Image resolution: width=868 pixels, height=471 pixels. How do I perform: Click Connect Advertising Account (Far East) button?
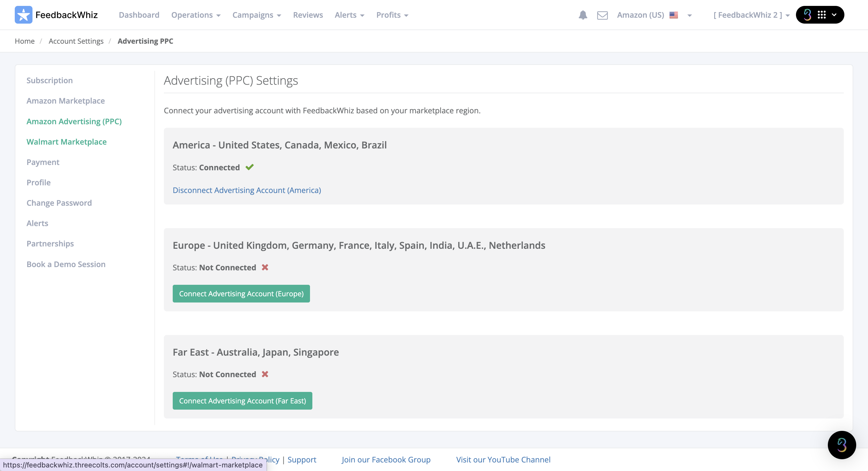[x=242, y=400]
